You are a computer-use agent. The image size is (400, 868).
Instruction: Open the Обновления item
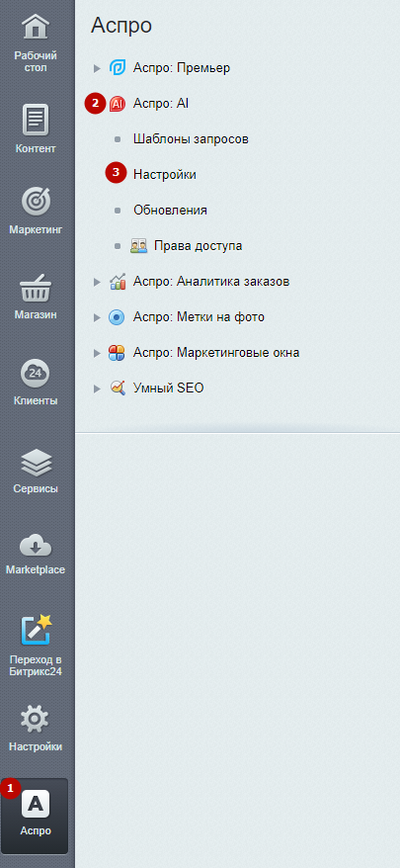coord(170,211)
